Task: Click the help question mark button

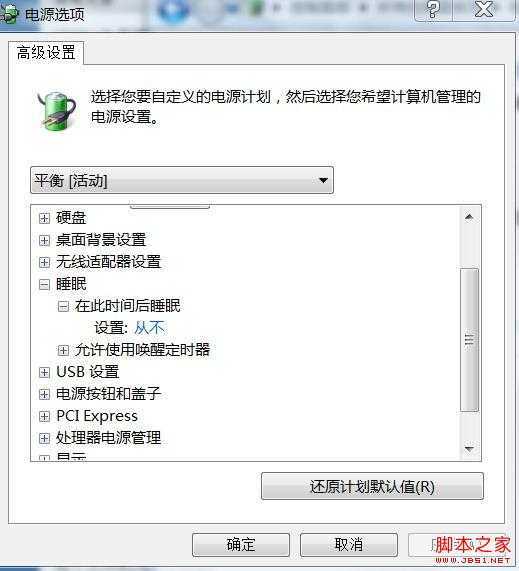Action: click(433, 9)
